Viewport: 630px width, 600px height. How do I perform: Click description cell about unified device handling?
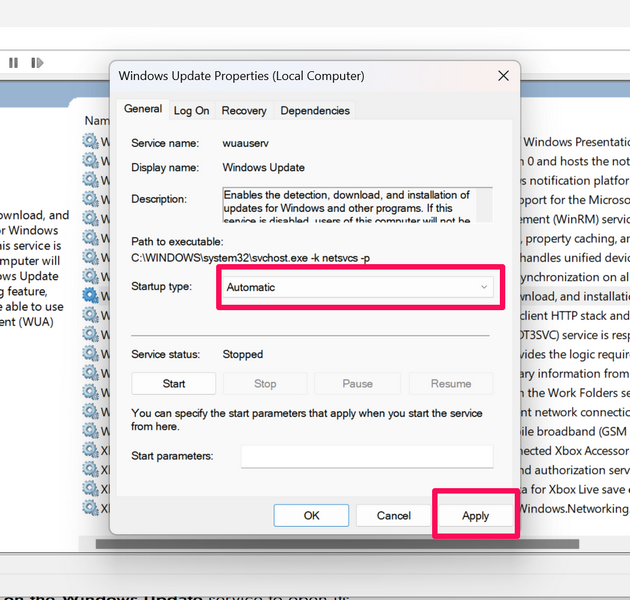click(575, 258)
